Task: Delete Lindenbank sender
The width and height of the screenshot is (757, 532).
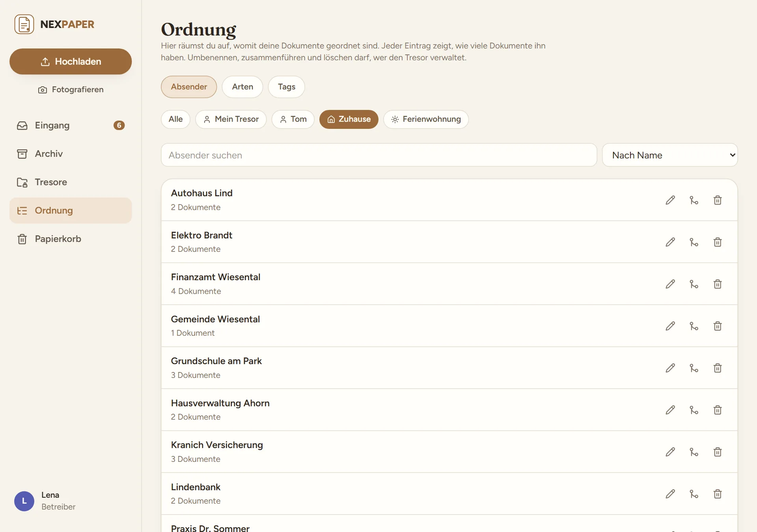Action: pyautogui.click(x=718, y=494)
